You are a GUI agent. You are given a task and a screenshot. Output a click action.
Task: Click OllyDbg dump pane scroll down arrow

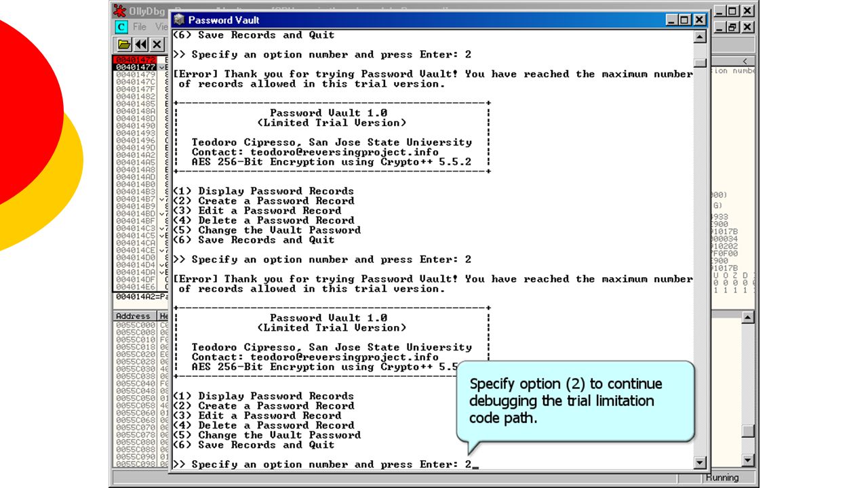coord(748,461)
